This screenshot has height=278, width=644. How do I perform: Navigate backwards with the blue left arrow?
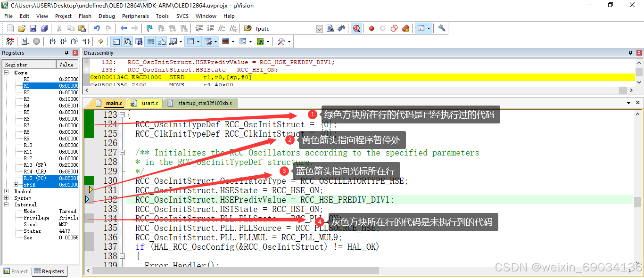(x=124, y=28)
